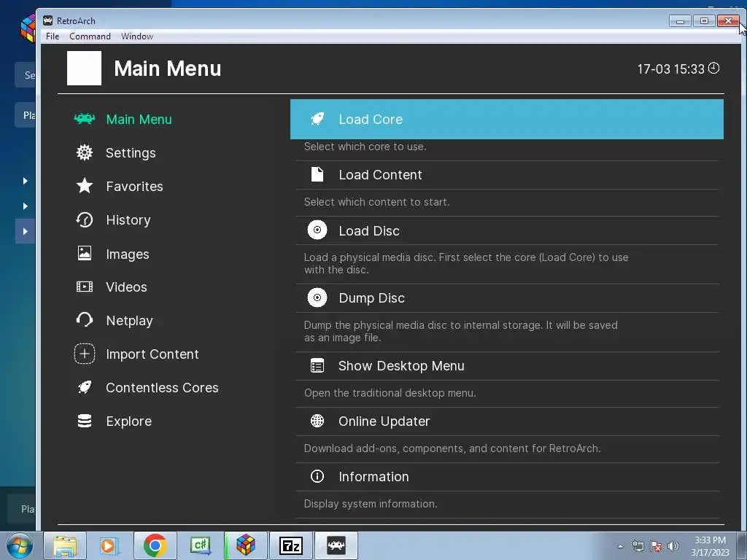The width and height of the screenshot is (747, 560).
Task: Click the Netplay headset icon
Action: point(85,320)
